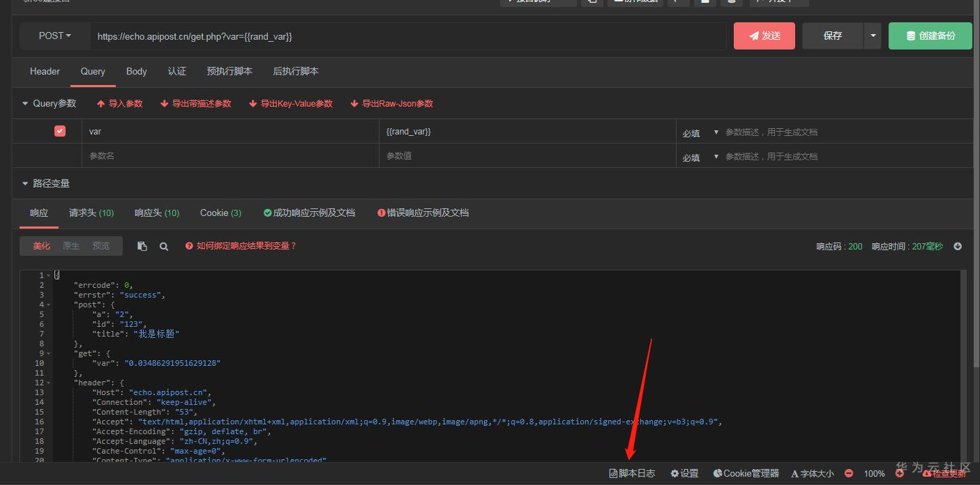The height and width of the screenshot is (485, 980).
Task: Copy the response with the copy icon
Action: tap(142, 246)
